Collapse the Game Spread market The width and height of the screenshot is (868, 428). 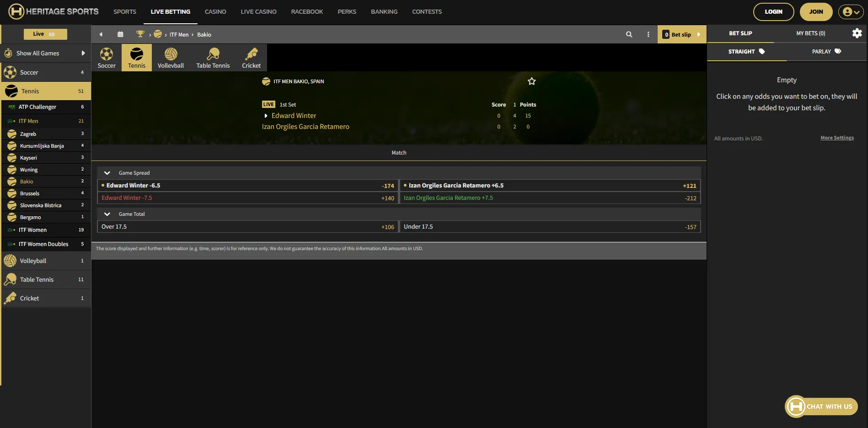[107, 173]
